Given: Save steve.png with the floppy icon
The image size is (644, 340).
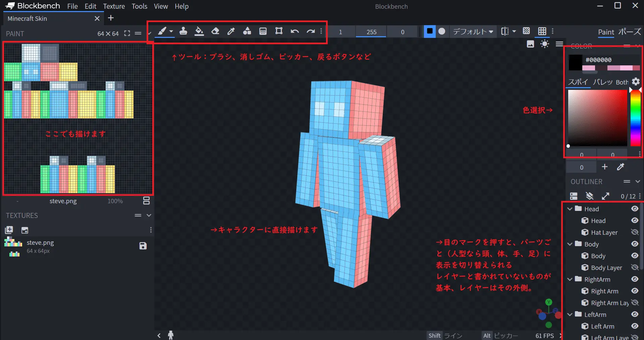Looking at the screenshot, I should [143, 246].
